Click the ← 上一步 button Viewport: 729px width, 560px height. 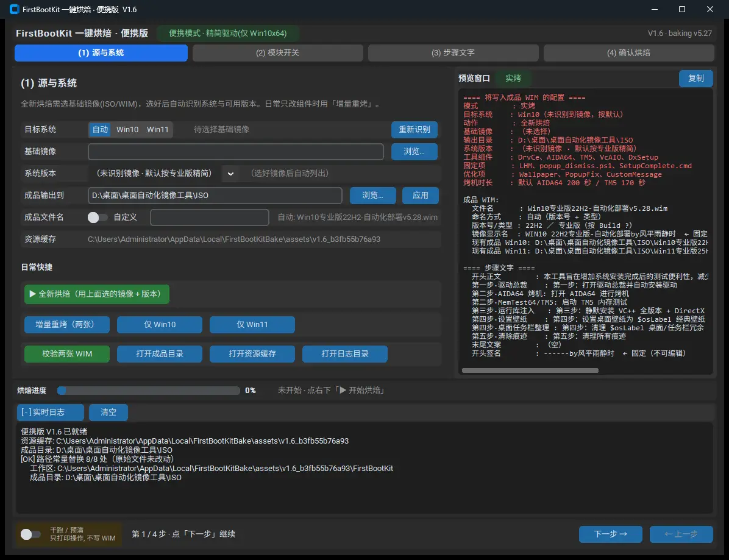pyautogui.click(x=681, y=534)
